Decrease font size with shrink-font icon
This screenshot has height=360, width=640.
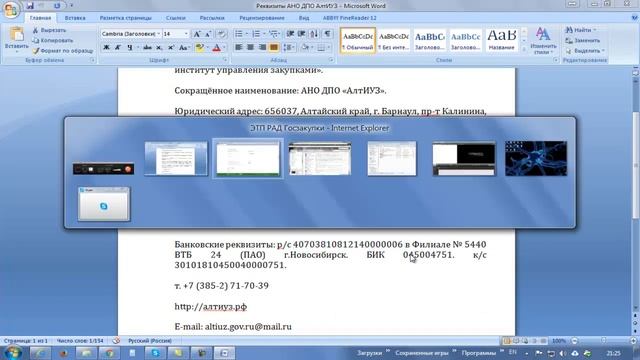click(207, 34)
